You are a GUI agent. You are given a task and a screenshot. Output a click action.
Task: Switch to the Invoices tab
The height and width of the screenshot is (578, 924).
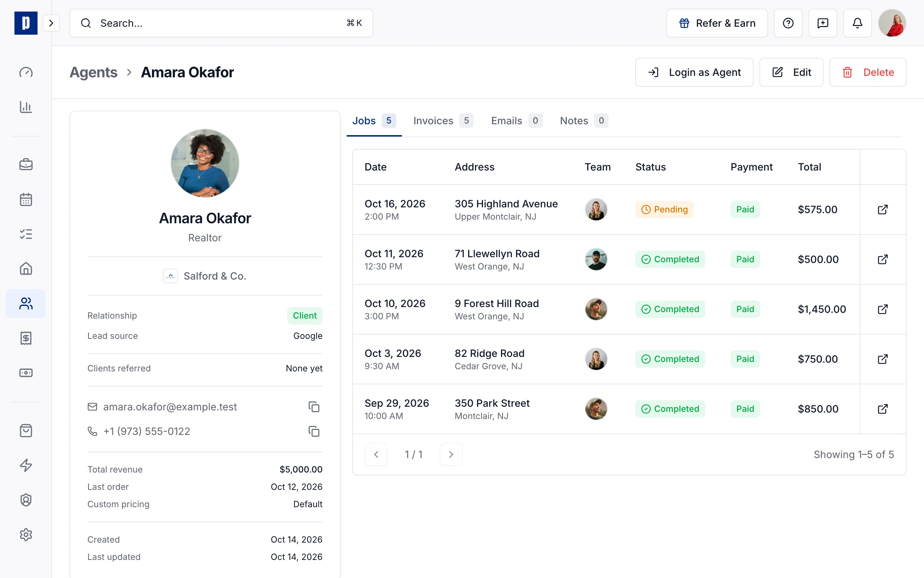point(443,121)
